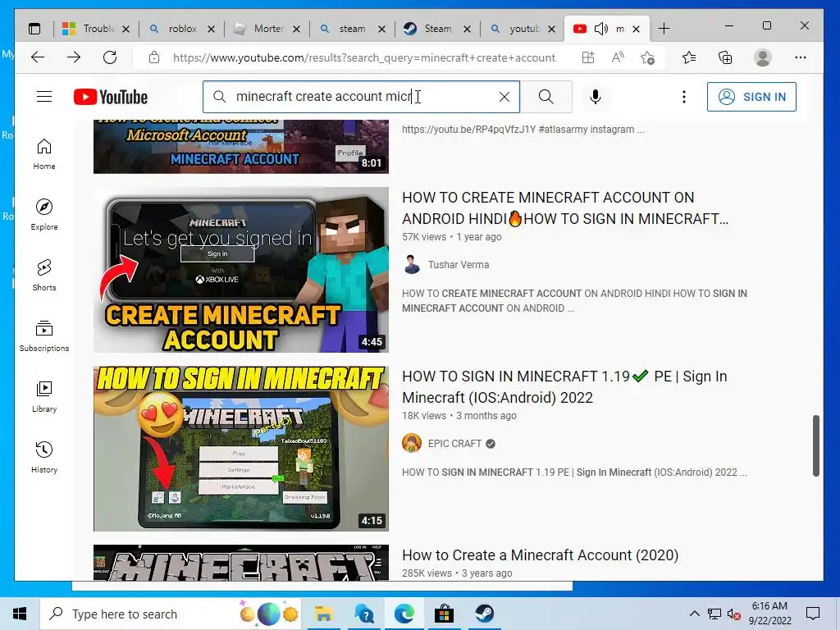
Task: Open a new browser tab
Action: pyautogui.click(x=663, y=29)
